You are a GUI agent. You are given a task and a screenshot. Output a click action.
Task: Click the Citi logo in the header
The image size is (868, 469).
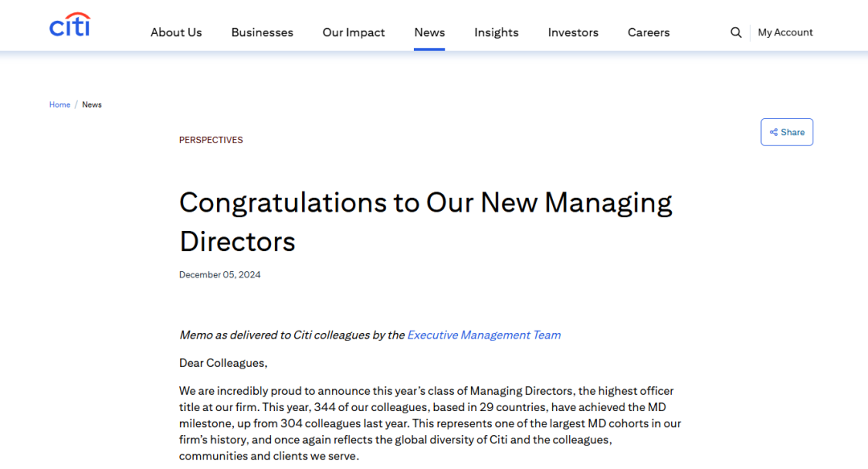click(70, 25)
